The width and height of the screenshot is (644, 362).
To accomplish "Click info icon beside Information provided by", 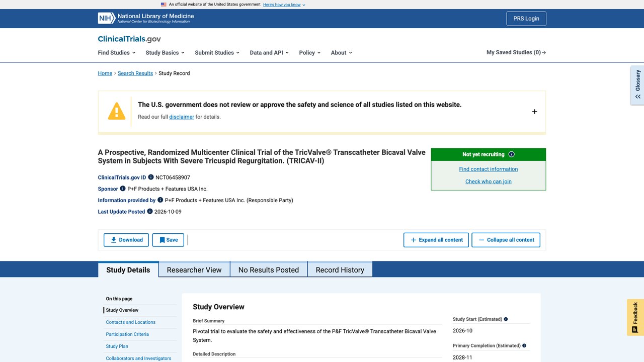I will pyautogui.click(x=160, y=200).
